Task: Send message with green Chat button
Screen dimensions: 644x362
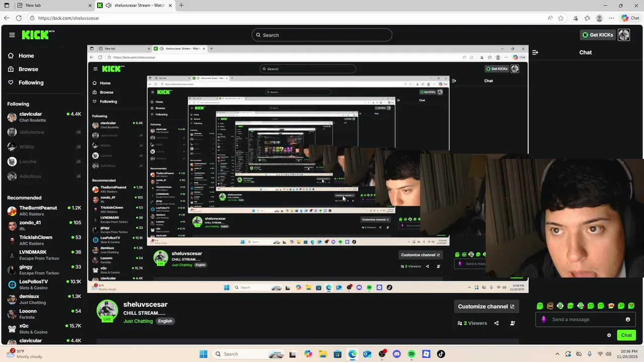Action: click(x=626, y=335)
